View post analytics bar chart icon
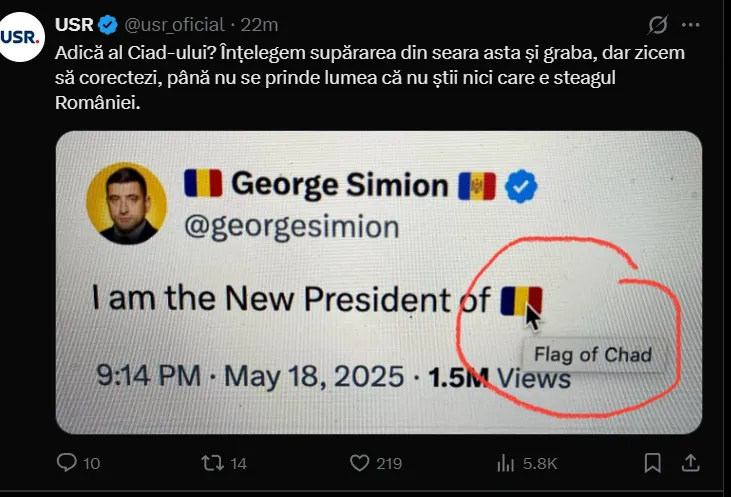This screenshot has height=497, width=731. point(506,463)
